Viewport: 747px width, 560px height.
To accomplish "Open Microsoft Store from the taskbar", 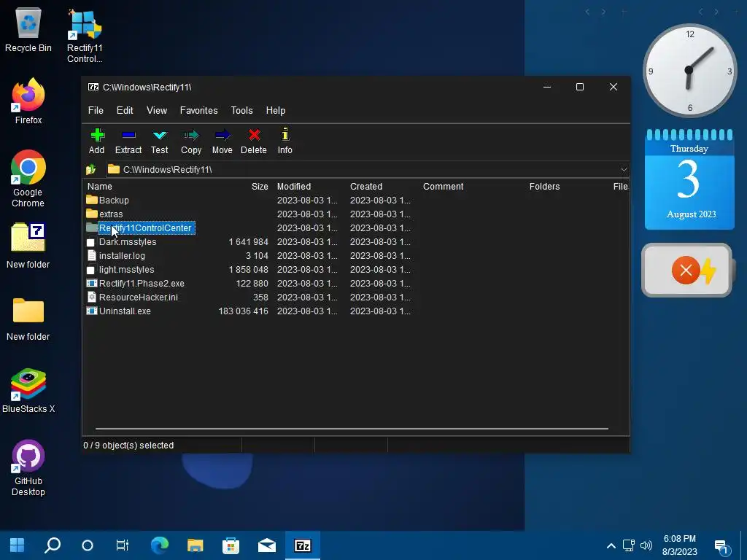I will click(x=231, y=545).
